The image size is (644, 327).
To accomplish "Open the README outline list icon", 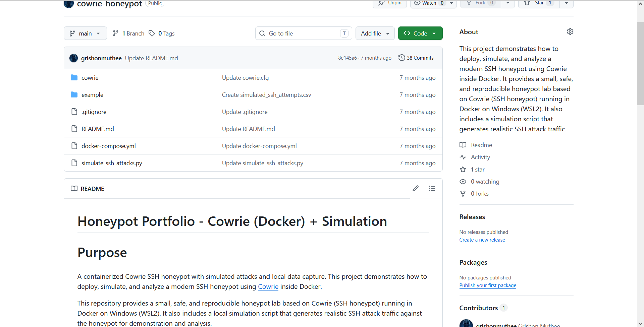I will pyautogui.click(x=432, y=188).
